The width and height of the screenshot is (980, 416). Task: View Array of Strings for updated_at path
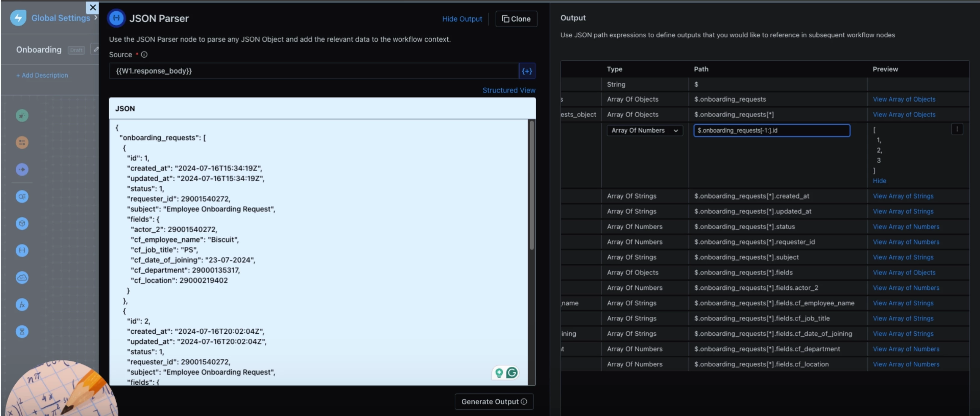[x=903, y=211]
